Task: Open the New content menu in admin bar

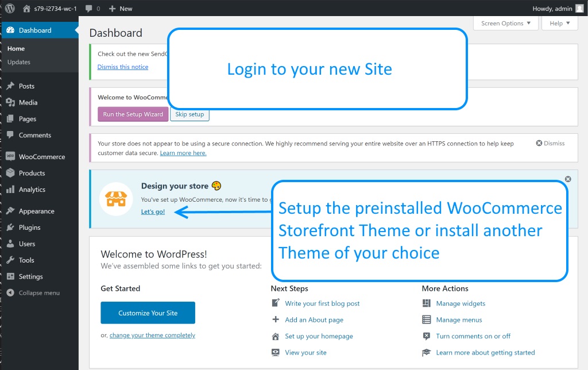Action: click(x=121, y=8)
